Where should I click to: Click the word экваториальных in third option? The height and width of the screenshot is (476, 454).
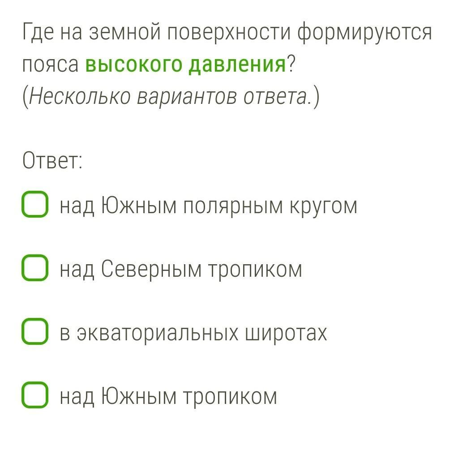(157, 333)
